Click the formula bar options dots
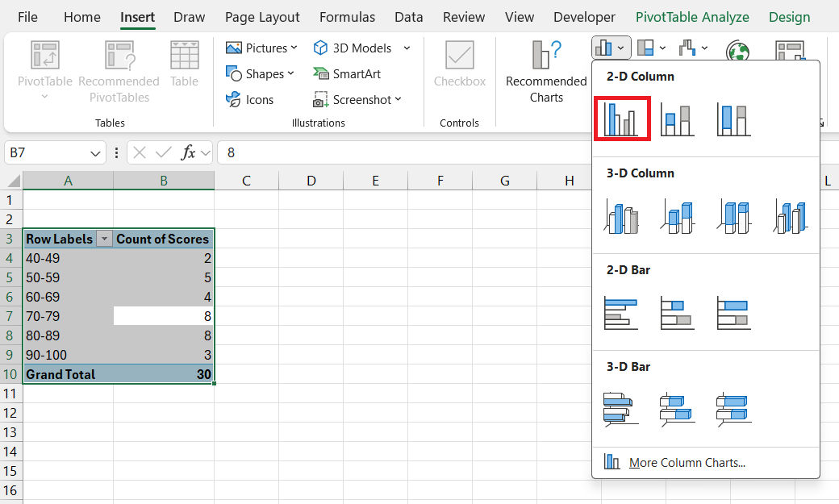This screenshot has width=839, height=504. tap(116, 153)
